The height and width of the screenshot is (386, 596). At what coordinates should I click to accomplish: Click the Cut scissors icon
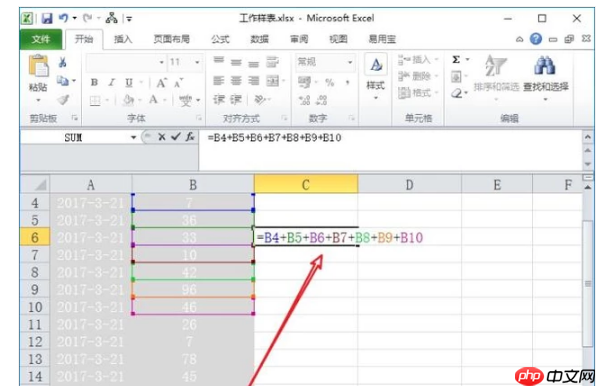tap(63, 62)
